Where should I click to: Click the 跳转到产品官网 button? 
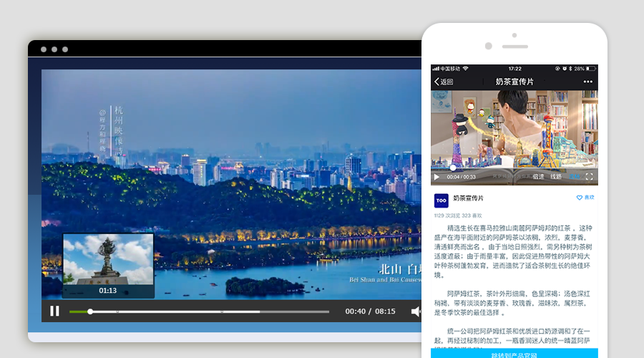(x=514, y=354)
